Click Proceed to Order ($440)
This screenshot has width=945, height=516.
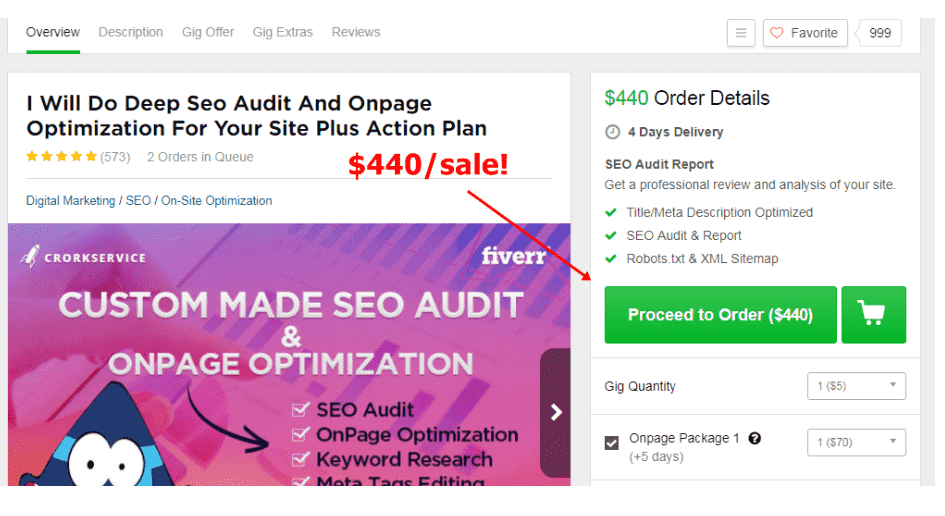[720, 315]
